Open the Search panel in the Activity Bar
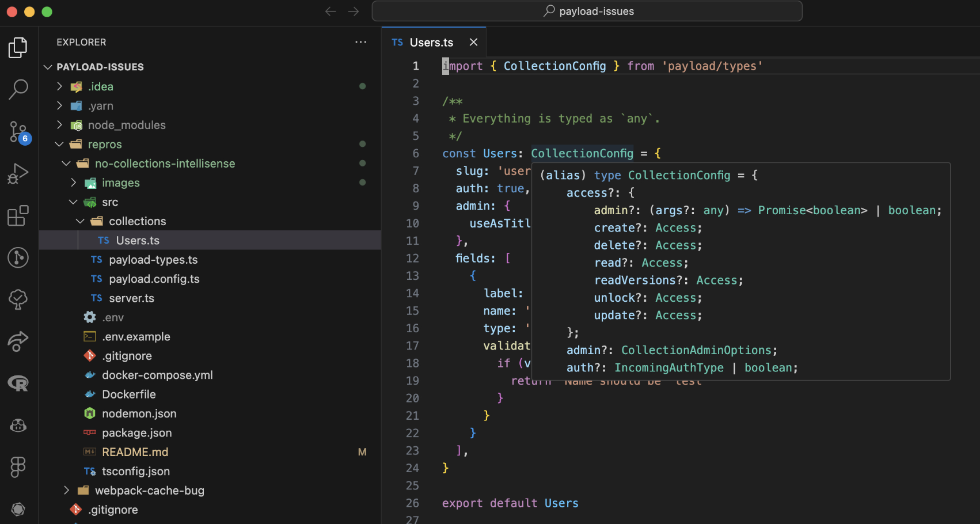Screen dimensions: 980x524 click(18, 89)
